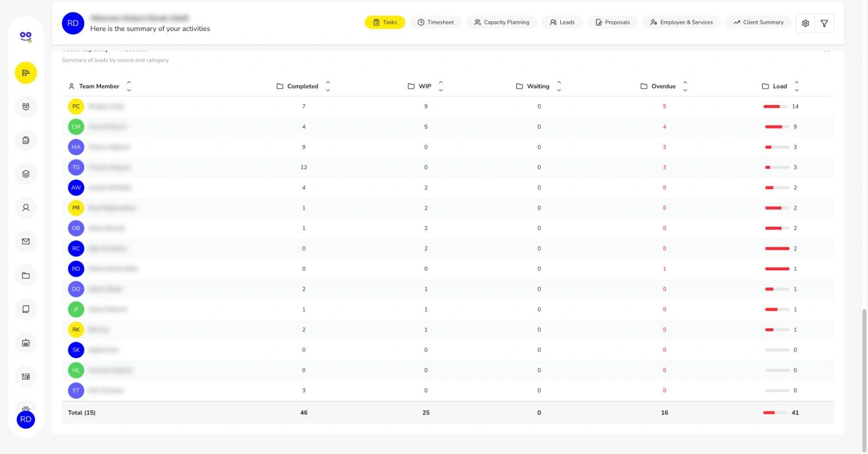Open the Leads tab
This screenshot has width=868, height=454.
(x=562, y=22)
